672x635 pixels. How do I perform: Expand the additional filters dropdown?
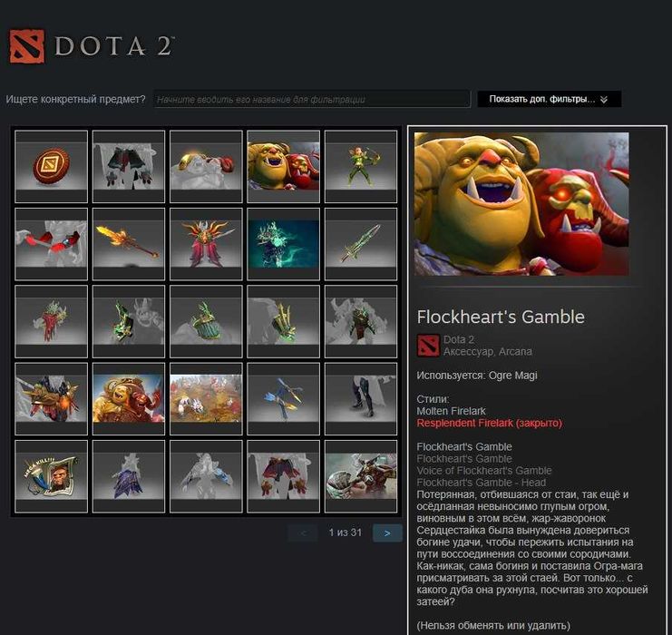click(x=549, y=99)
